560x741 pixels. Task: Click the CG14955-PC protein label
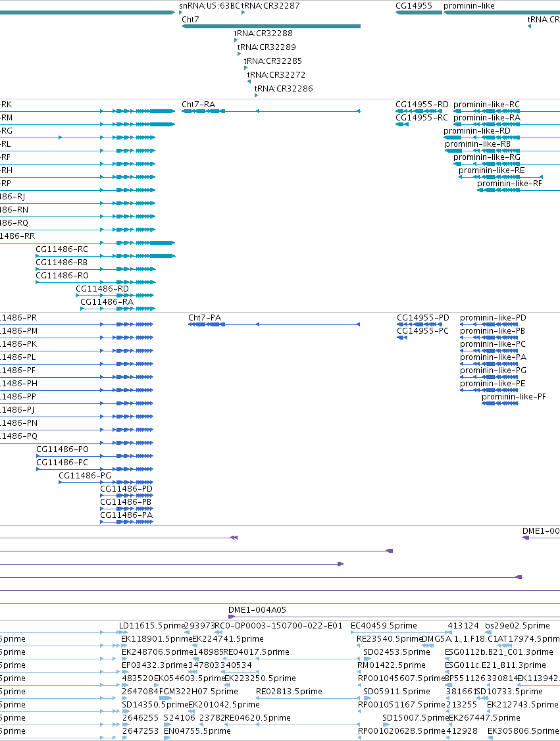click(422, 331)
